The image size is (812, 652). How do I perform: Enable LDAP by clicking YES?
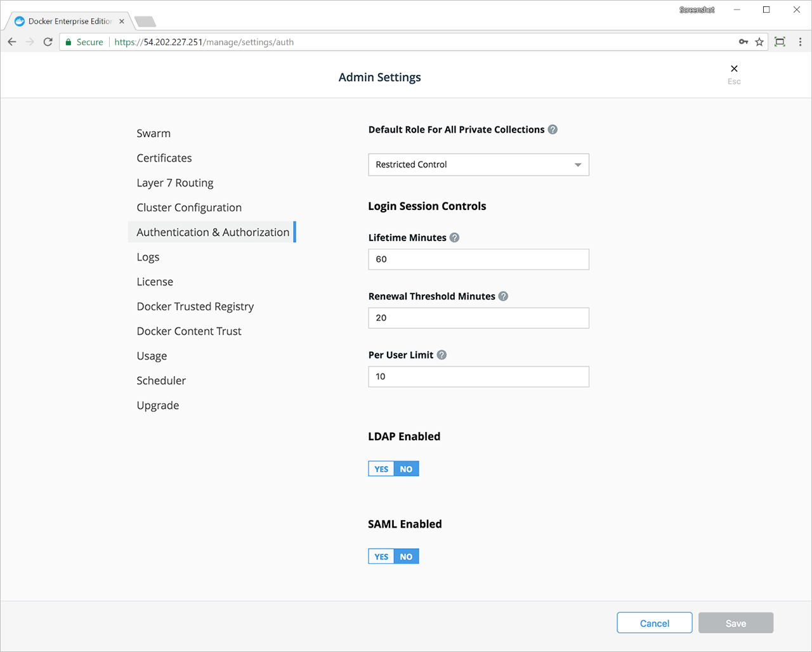(381, 468)
